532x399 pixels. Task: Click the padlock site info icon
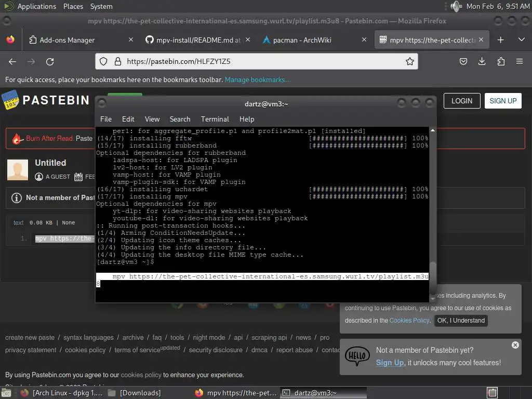click(118, 61)
